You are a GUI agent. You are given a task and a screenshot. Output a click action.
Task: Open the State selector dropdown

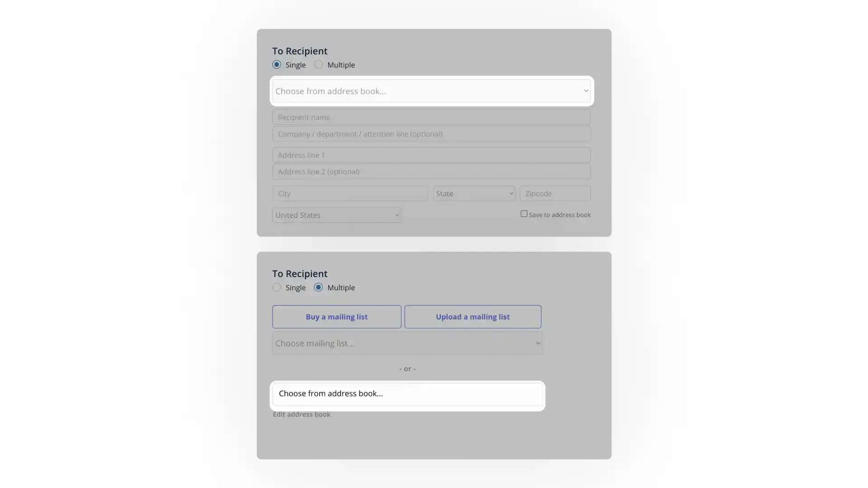(x=474, y=193)
